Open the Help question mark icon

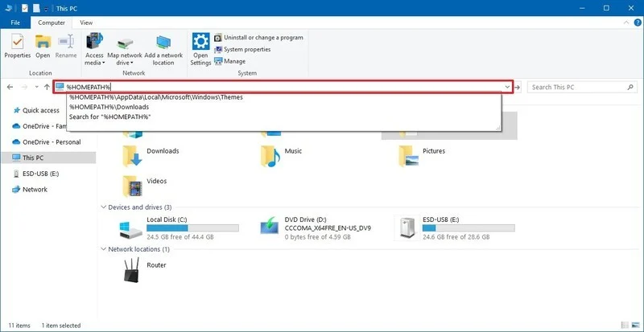pyautogui.click(x=638, y=23)
